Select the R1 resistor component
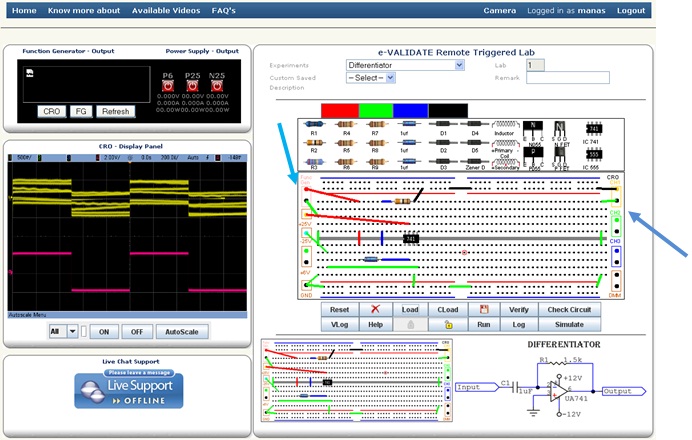Viewport: 692px width, 440px height. (x=314, y=124)
